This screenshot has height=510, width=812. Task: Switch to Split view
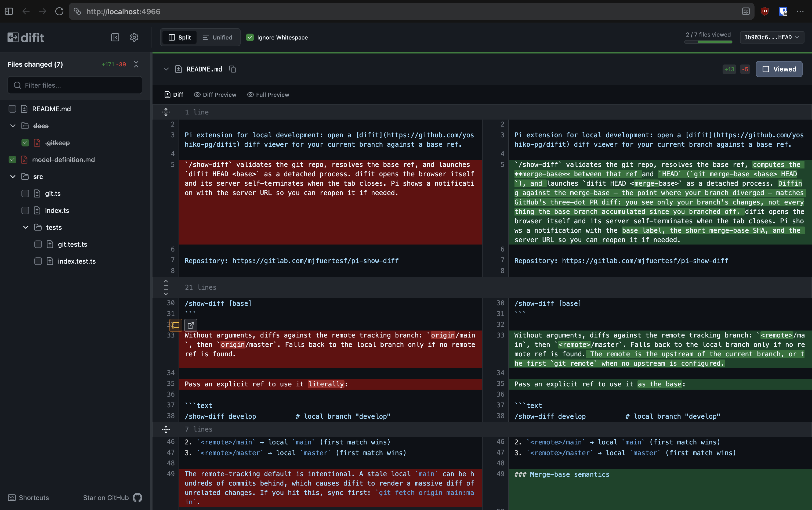[x=179, y=37]
